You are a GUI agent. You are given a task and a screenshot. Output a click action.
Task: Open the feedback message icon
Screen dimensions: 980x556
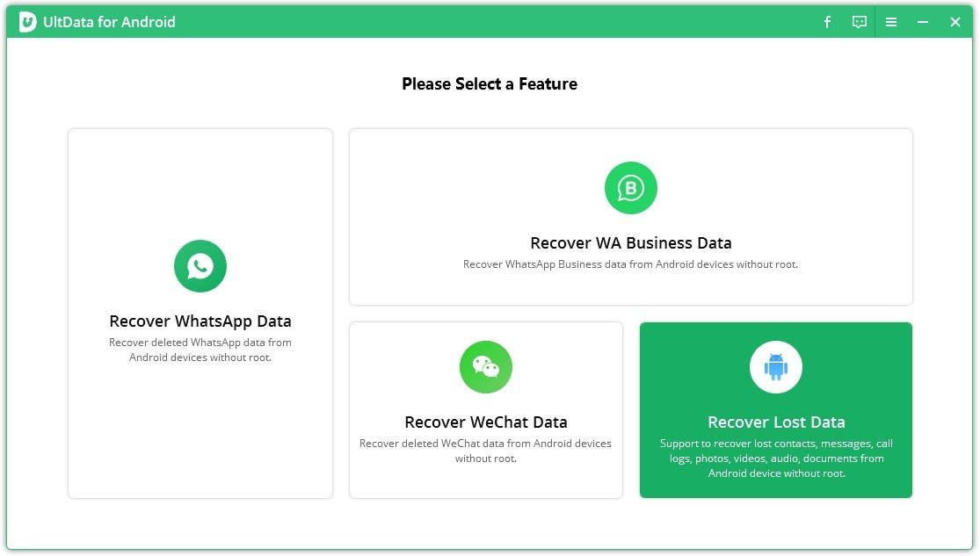point(860,23)
